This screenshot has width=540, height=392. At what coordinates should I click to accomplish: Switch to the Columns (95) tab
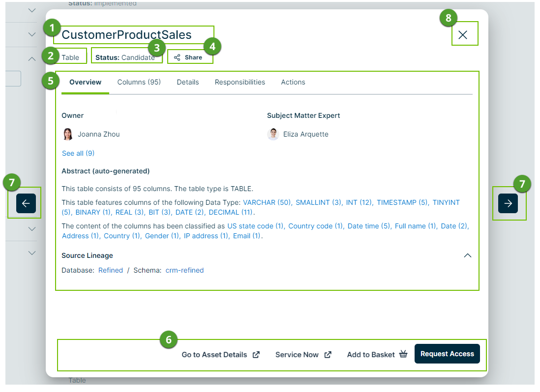[x=139, y=82]
